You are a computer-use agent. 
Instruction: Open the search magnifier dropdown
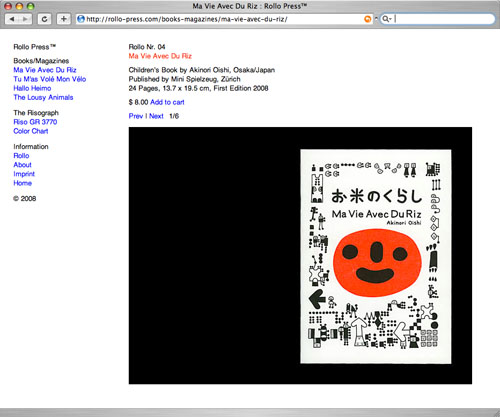pyautogui.click(x=387, y=19)
